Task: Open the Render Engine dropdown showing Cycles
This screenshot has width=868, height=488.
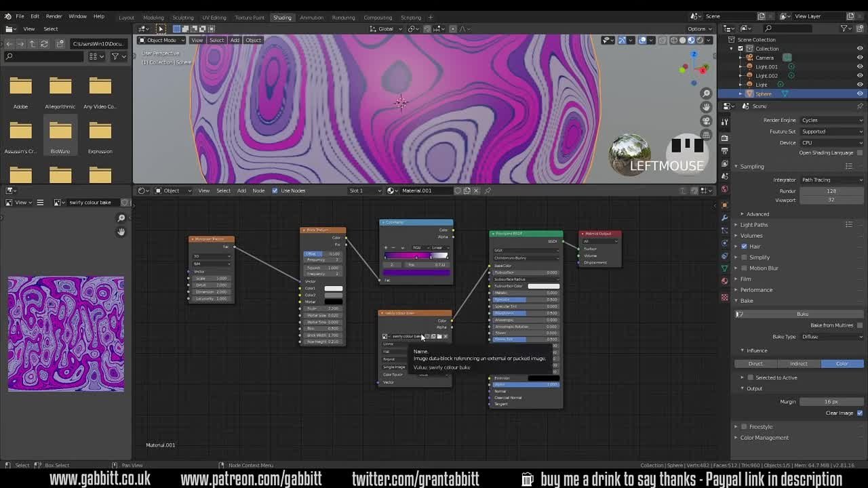Action: 831,120
